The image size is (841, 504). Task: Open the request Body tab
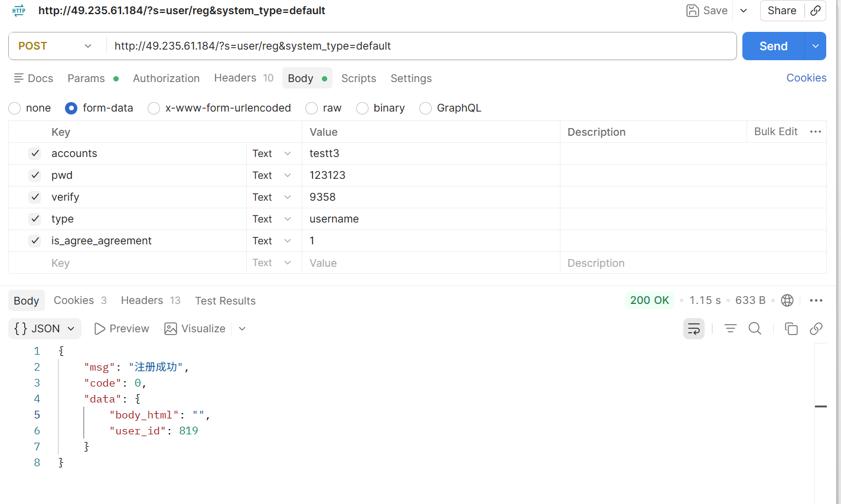point(307,78)
